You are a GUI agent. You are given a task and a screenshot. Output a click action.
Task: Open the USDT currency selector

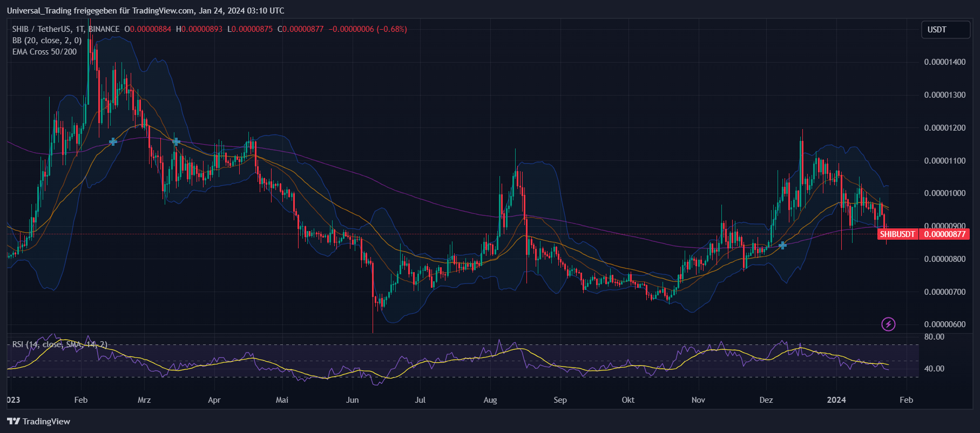945,30
